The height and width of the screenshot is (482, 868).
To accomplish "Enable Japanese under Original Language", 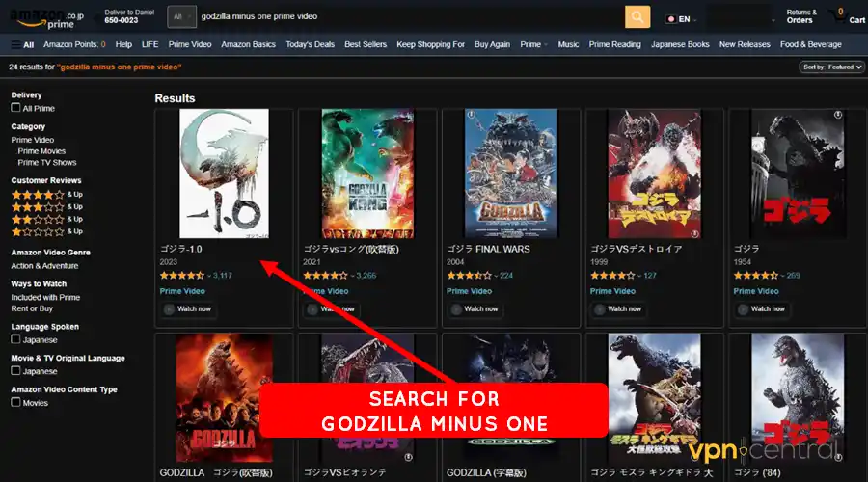I will (15, 371).
